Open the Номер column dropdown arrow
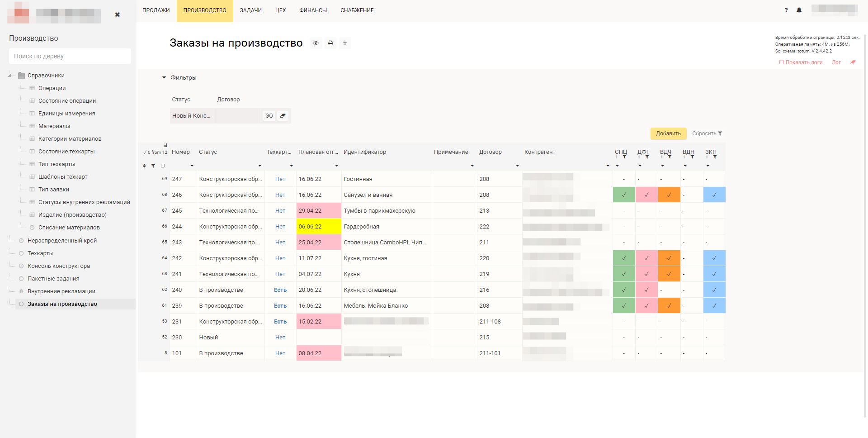The image size is (868, 438). point(192,166)
